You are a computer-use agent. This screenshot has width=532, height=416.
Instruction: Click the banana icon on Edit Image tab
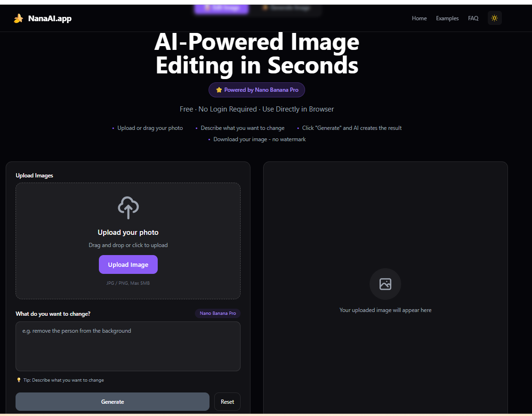coord(207,8)
